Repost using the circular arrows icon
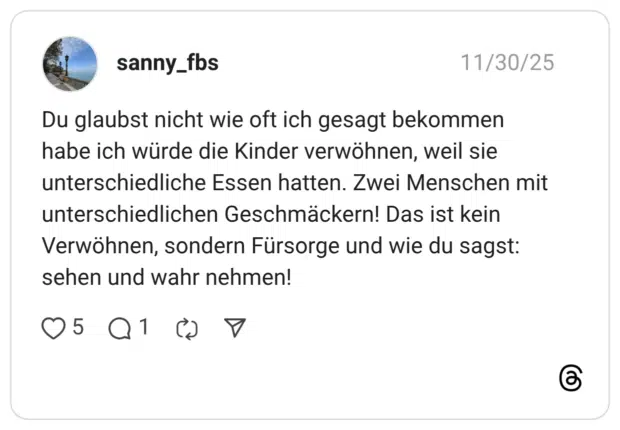The height and width of the screenshot is (430, 620). pos(186,328)
